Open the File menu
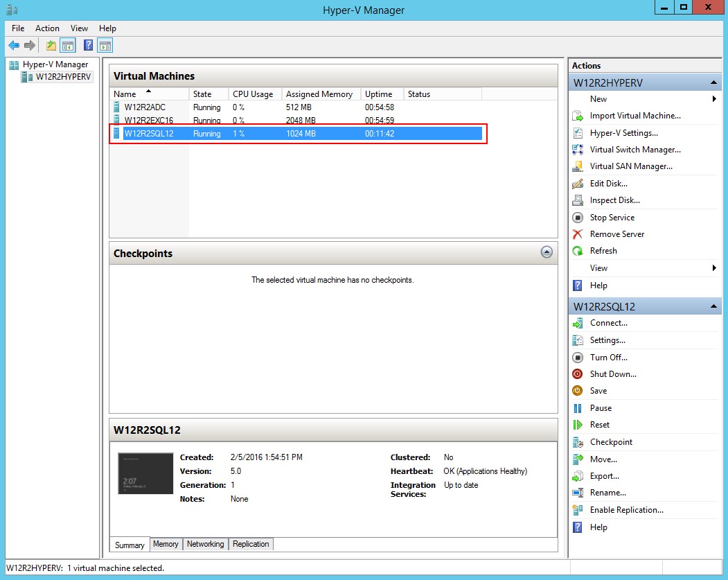The image size is (728, 580). coord(18,28)
